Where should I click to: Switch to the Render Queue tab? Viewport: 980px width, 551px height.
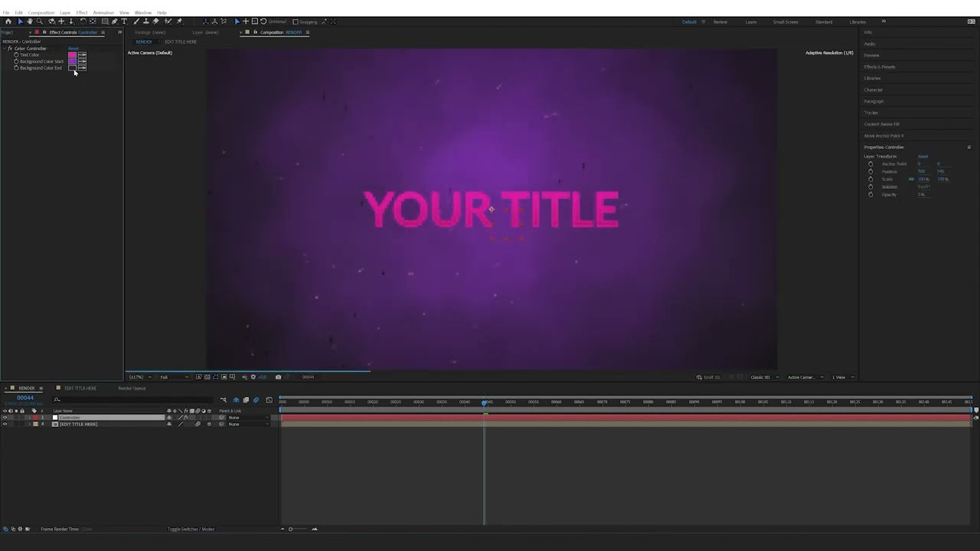[132, 388]
